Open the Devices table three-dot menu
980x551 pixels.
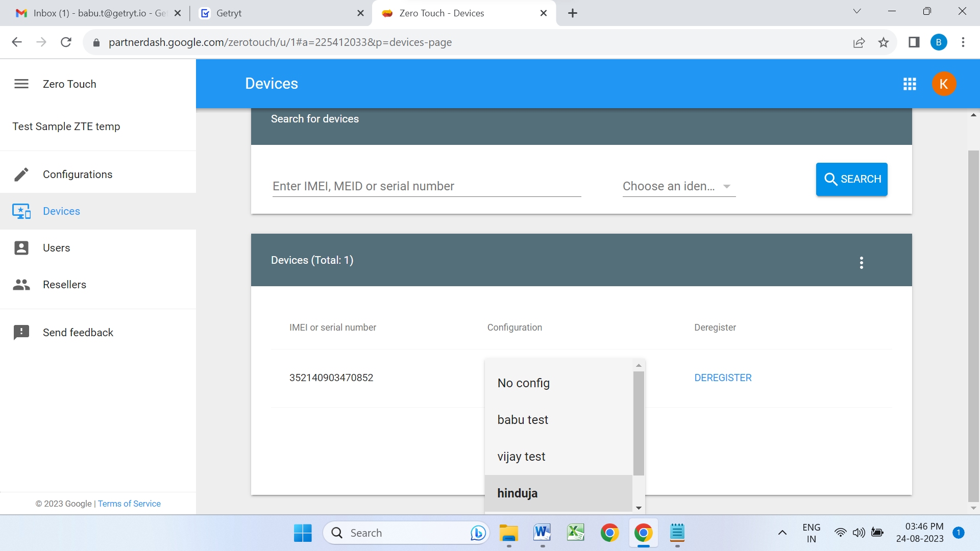tap(862, 263)
